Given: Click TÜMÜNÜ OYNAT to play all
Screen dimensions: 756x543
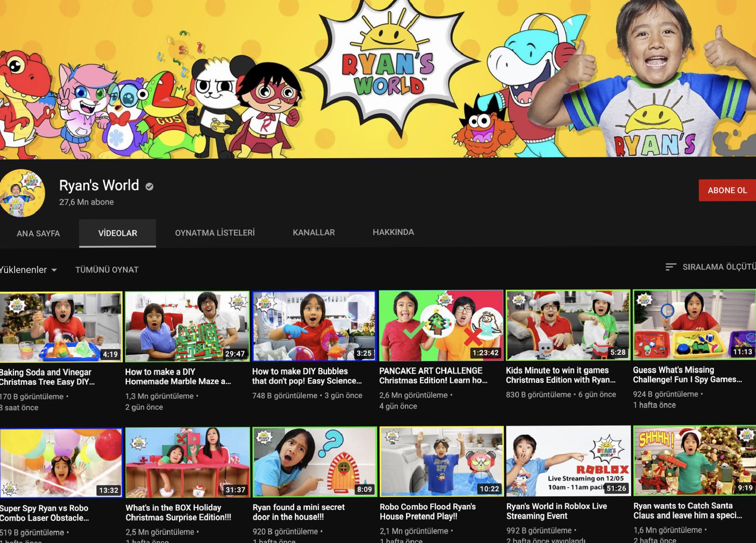Looking at the screenshot, I should 107,270.
